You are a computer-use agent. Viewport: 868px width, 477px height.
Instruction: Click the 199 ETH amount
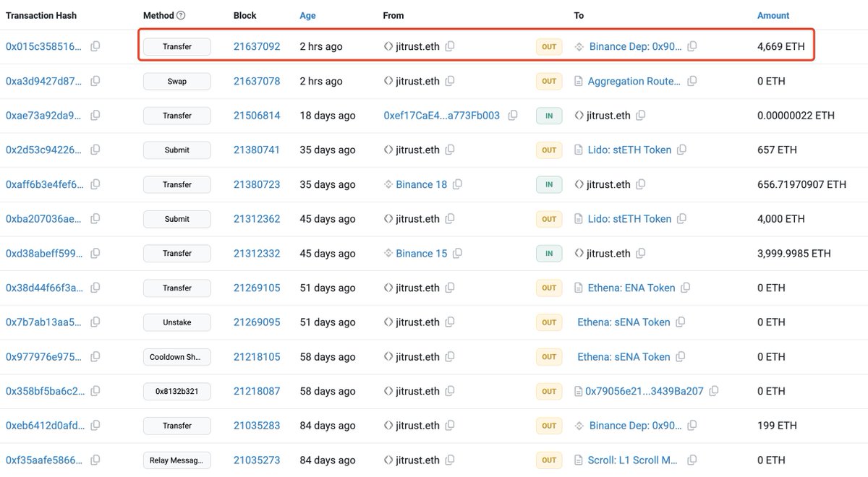click(x=777, y=426)
